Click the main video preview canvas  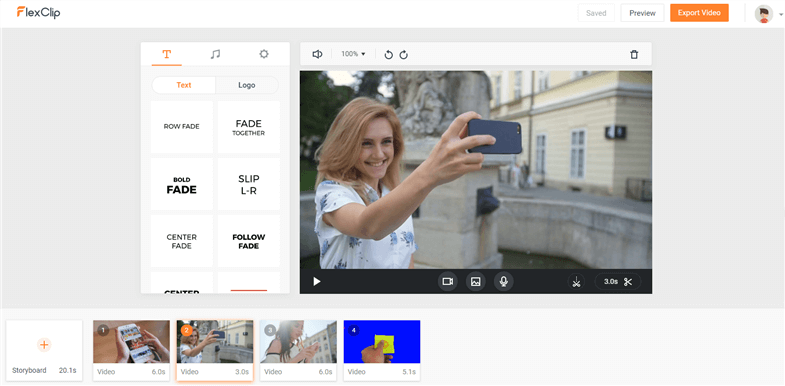pos(476,170)
